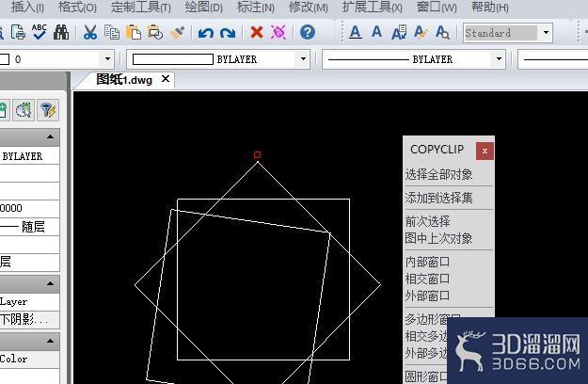Image resolution: width=588 pixels, height=384 pixels.
Task: Open the 帮助(H) menu
Action: pyautogui.click(x=490, y=8)
